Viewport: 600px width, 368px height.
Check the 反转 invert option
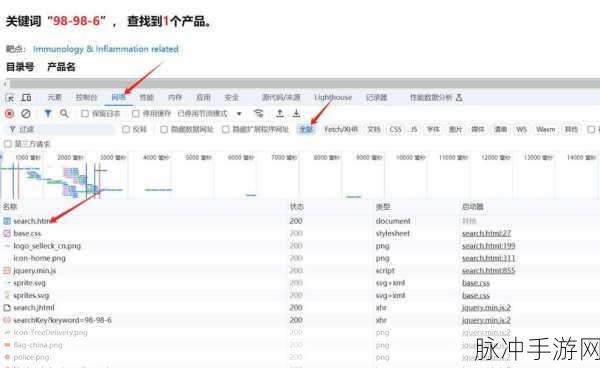(x=126, y=130)
